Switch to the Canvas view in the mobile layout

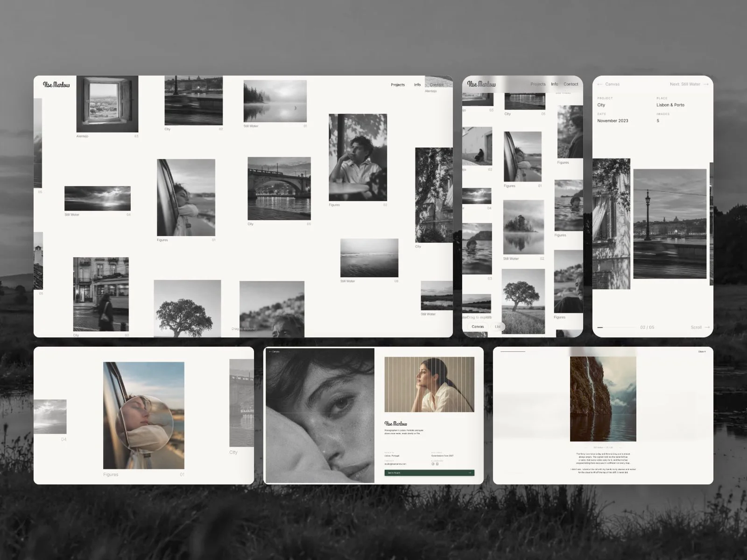[x=478, y=327]
